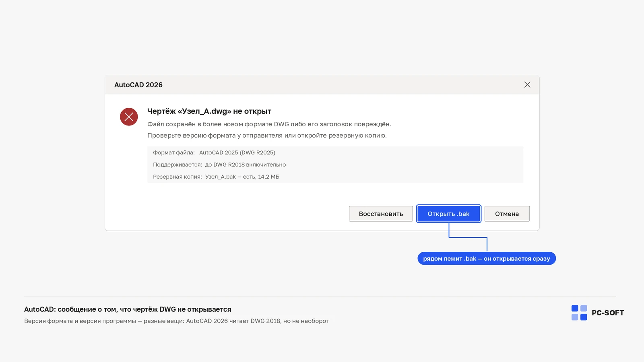This screenshot has height=362, width=644.
Task: Click the line 'Поддерживается: до DWG R2018 включительно'
Action: tap(219, 165)
